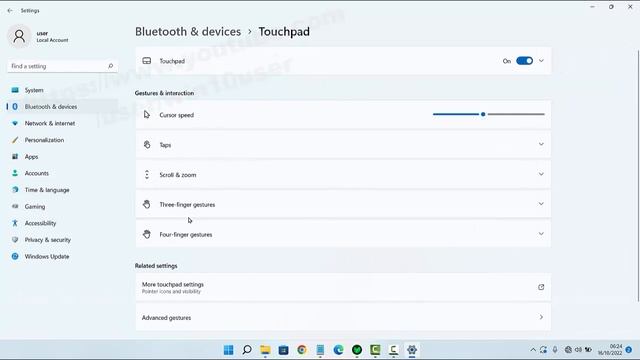Click in the Find a setting search box

point(62,66)
